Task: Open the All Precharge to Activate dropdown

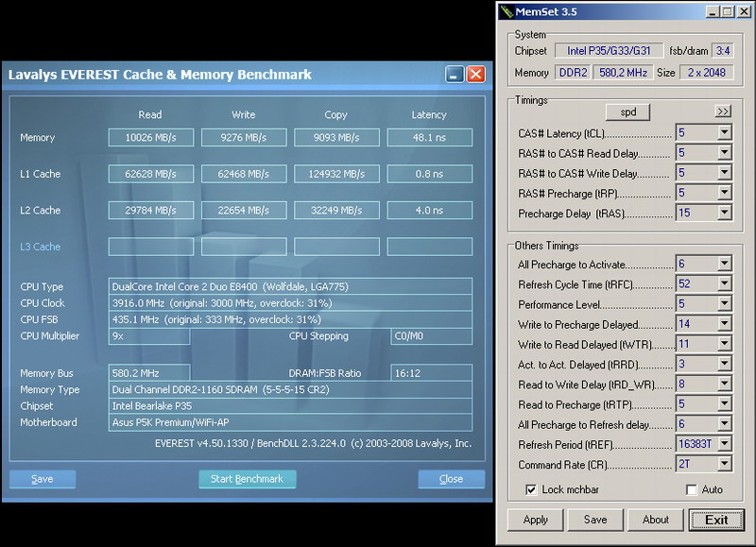Action: [x=724, y=264]
